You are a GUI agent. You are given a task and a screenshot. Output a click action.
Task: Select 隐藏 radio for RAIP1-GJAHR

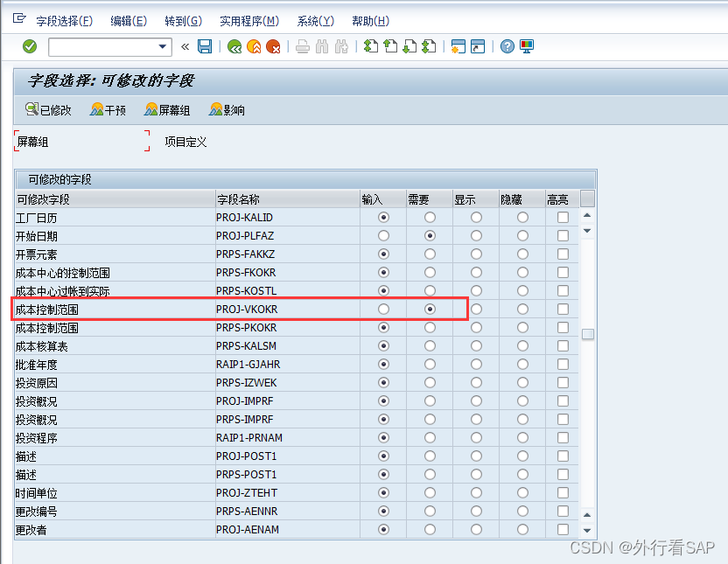tap(522, 364)
